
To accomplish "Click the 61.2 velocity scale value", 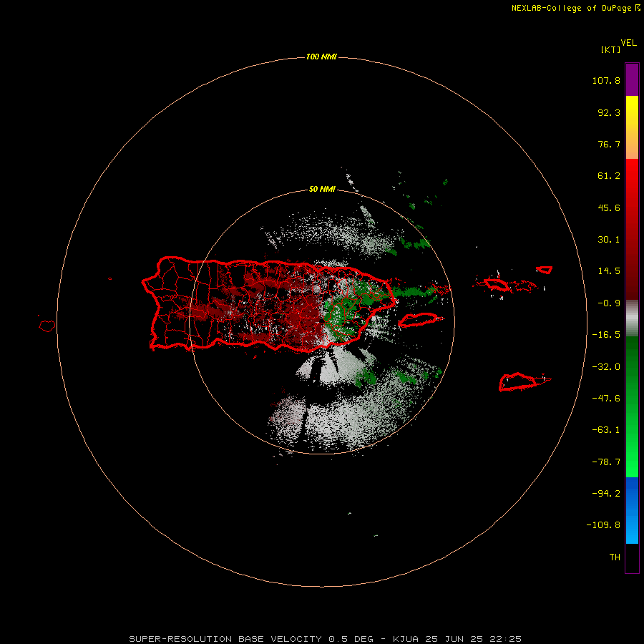I will click(x=609, y=176).
